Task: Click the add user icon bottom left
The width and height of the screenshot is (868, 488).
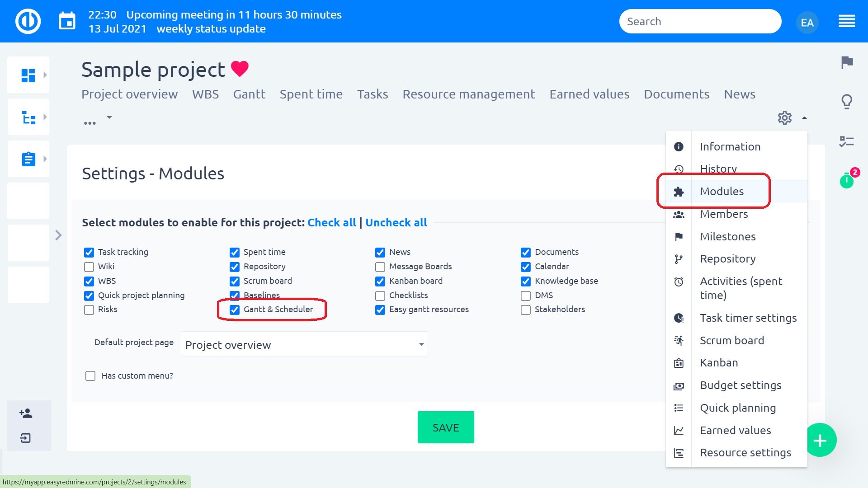Action: (26, 413)
